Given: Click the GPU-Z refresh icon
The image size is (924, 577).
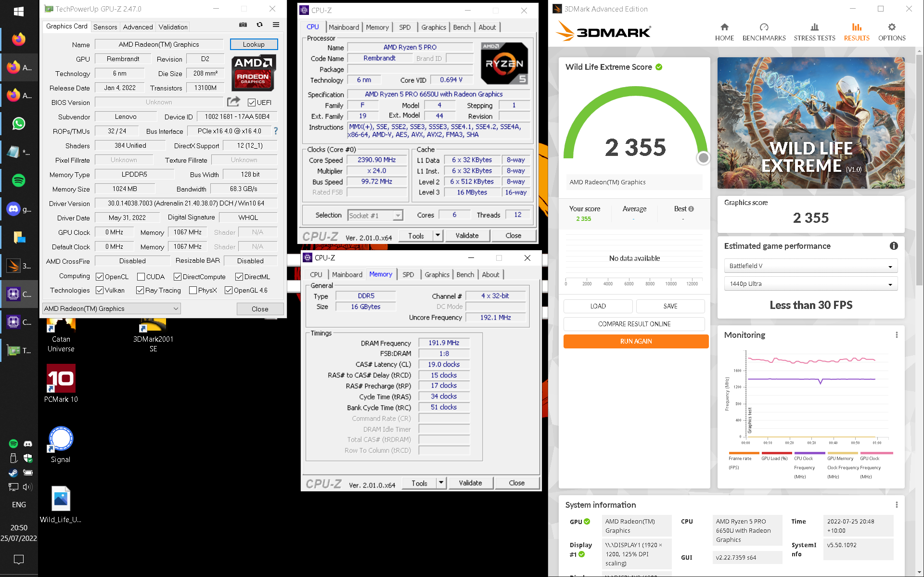Looking at the screenshot, I should tap(259, 25).
